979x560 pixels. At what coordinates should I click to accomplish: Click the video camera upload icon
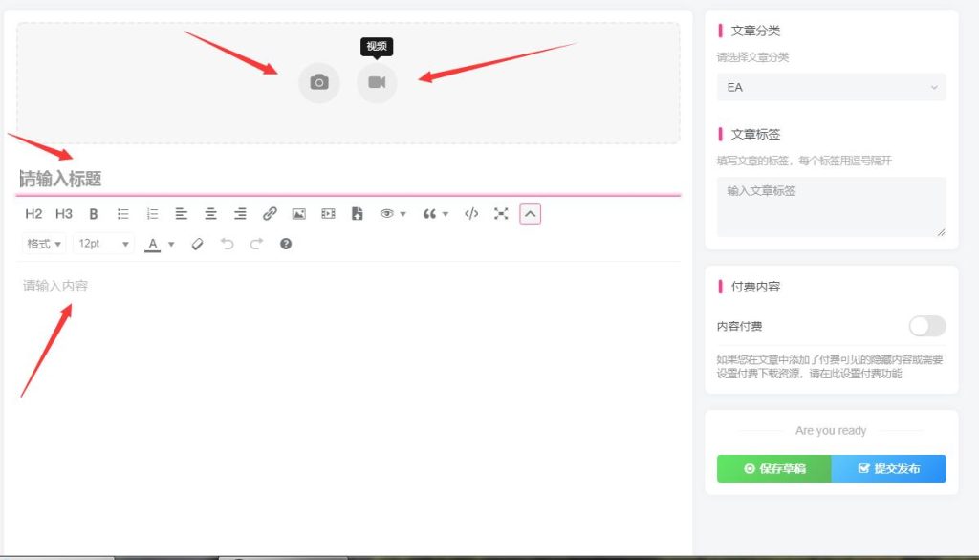click(377, 83)
